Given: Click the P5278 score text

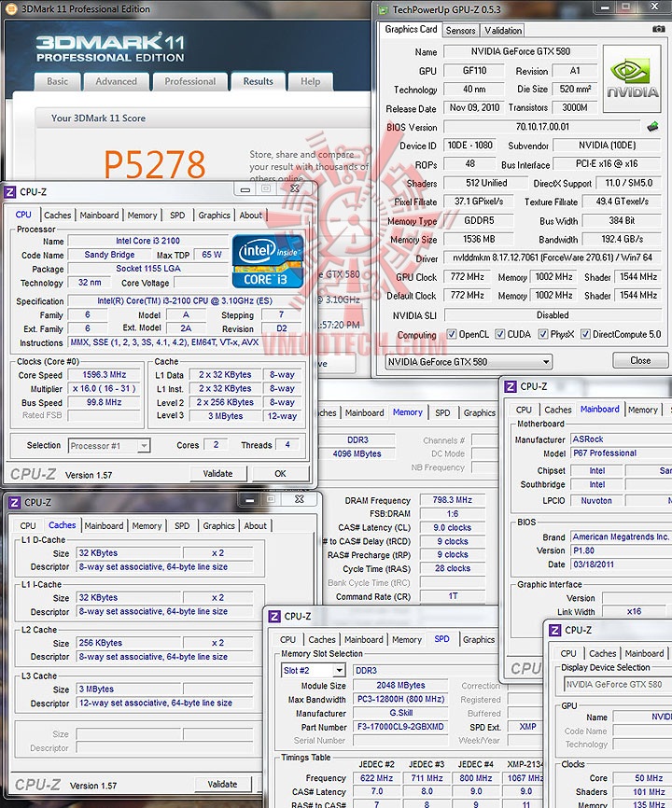Looking at the screenshot, I should tap(155, 164).
